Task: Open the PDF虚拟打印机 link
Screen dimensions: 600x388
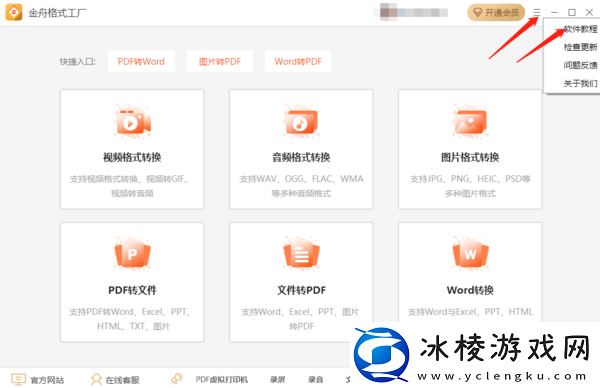Action: (222, 380)
